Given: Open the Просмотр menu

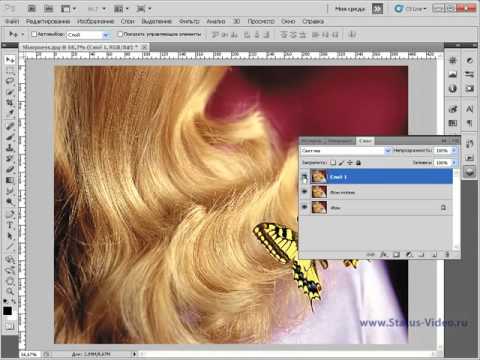Looking at the screenshot, I should 261,21.
